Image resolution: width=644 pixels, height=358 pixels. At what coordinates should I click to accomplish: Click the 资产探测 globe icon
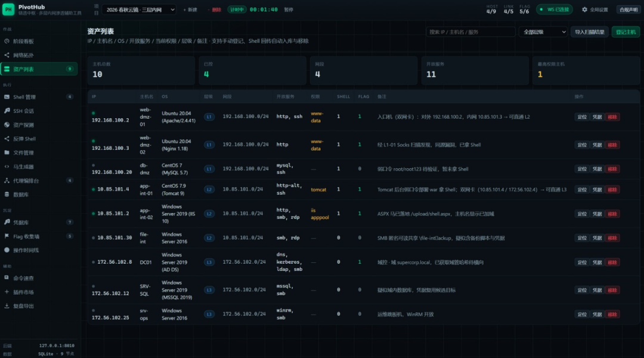click(x=7, y=125)
